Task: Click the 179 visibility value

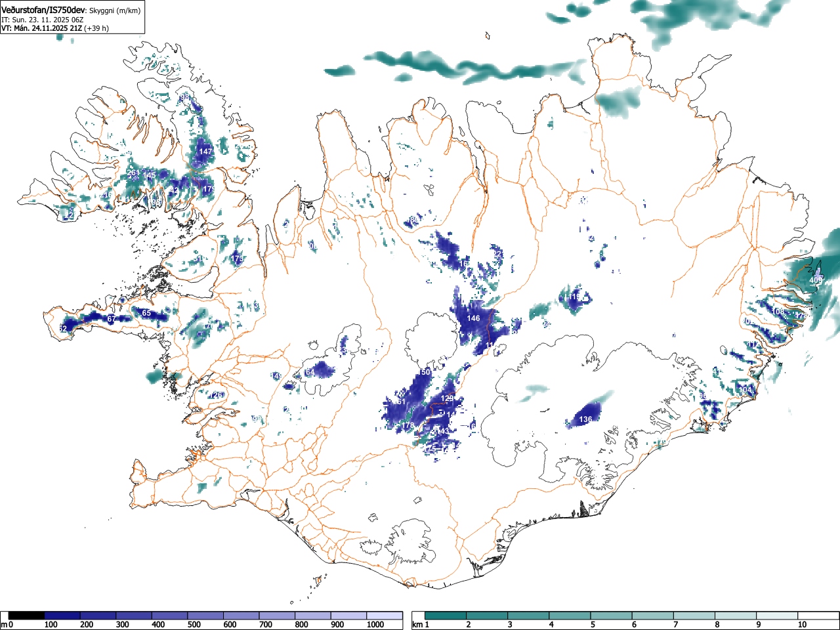Action: tap(209, 189)
